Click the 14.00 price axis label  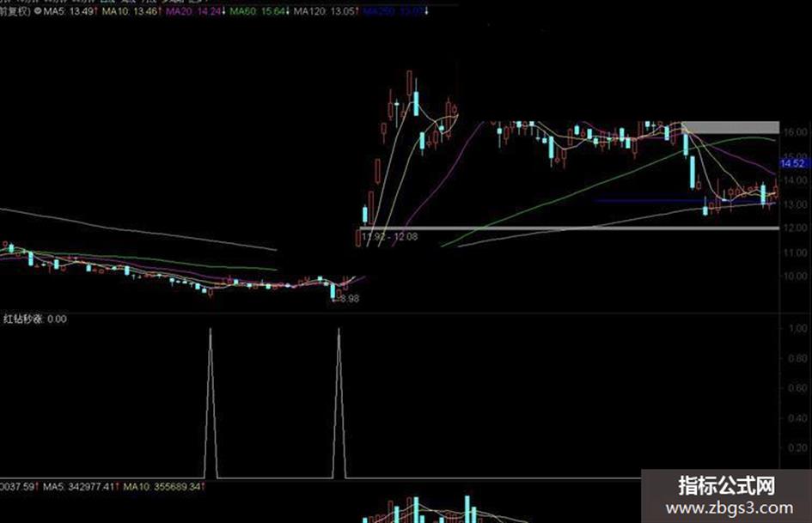(795, 180)
